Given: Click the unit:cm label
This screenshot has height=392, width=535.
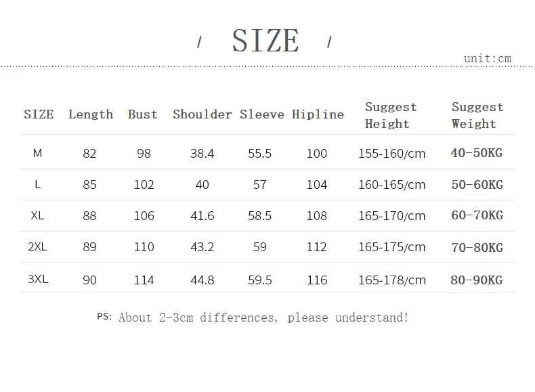Looking at the screenshot, I should point(488,58).
